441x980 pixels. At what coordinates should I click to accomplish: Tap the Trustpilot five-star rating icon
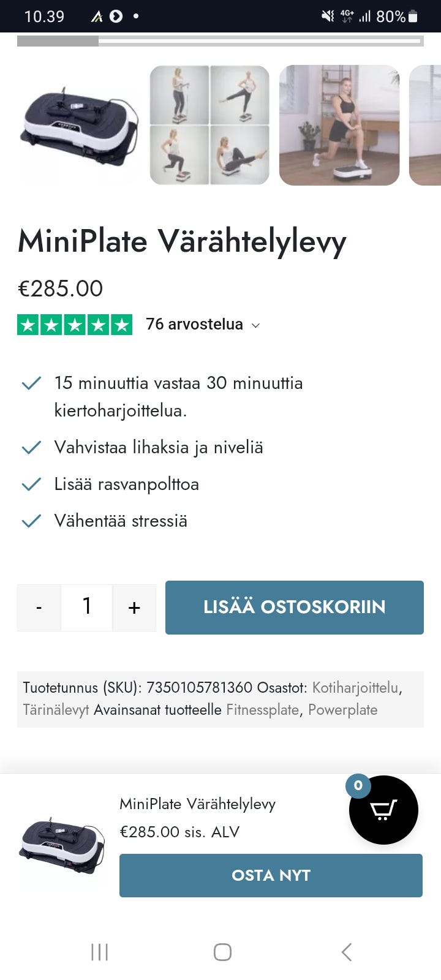[x=75, y=324]
